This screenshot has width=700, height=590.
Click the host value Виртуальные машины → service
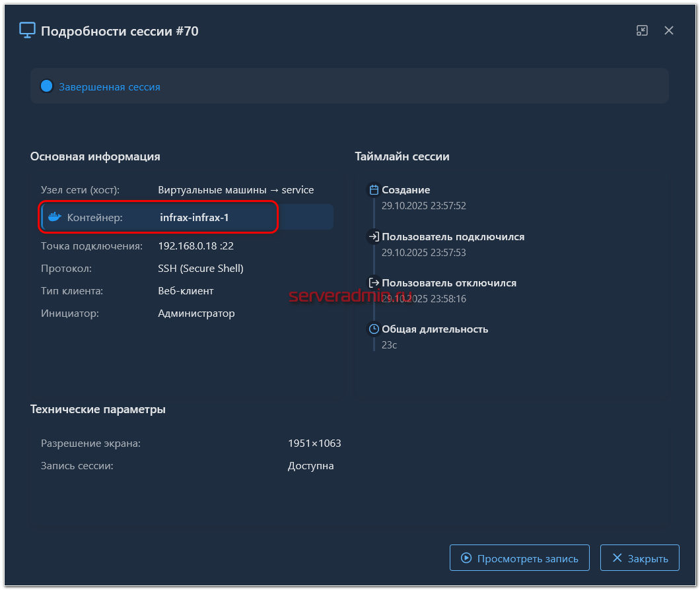click(x=236, y=190)
